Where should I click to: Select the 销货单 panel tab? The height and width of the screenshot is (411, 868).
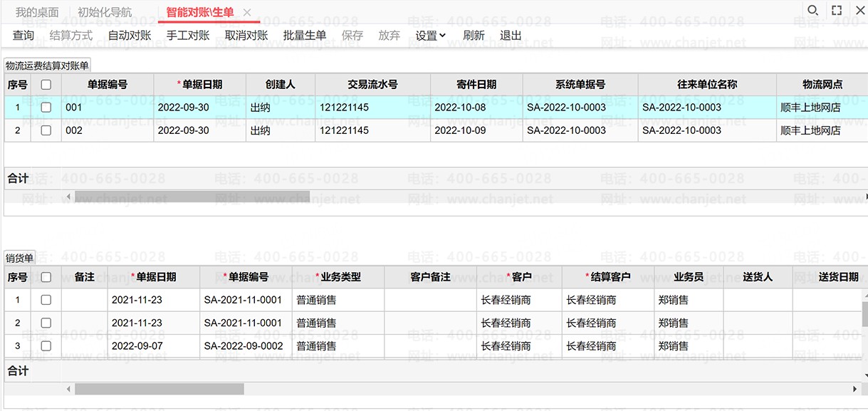[x=19, y=258]
